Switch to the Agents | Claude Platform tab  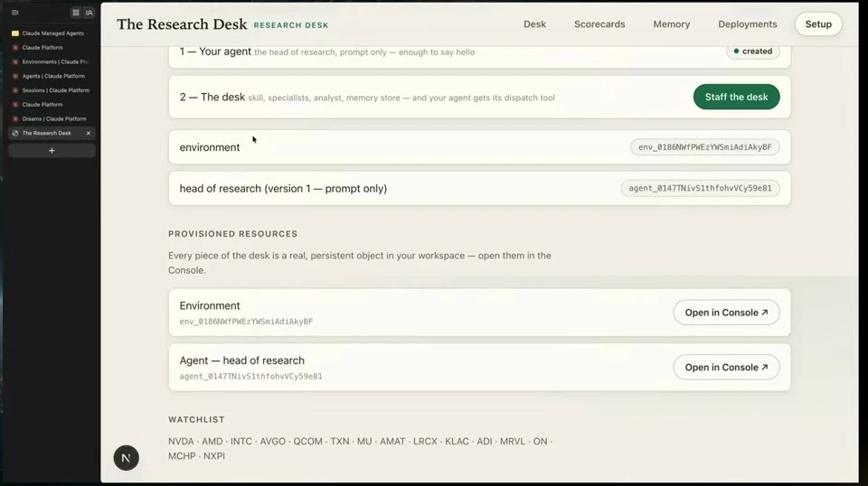click(52, 76)
